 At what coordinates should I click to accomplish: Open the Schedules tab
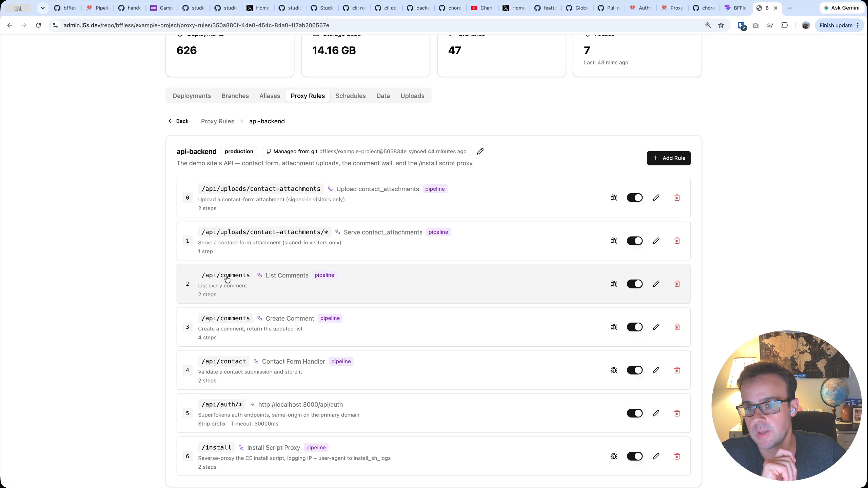point(351,96)
